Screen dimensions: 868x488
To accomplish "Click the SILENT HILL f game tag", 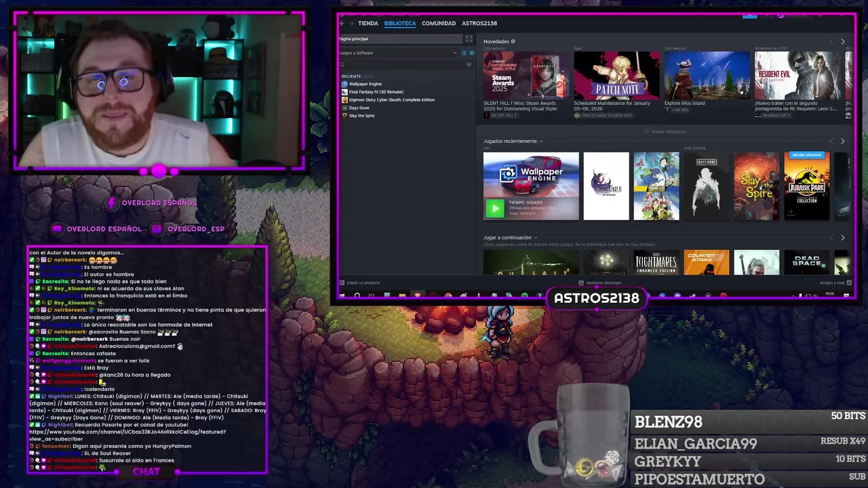I will [501, 115].
